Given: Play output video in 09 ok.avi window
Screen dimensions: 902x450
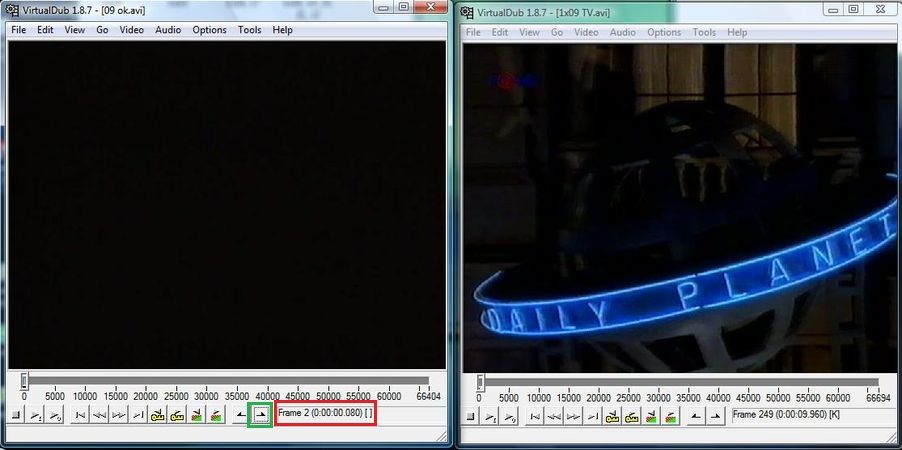Looking at the screenshot, I should coord(55,415).
